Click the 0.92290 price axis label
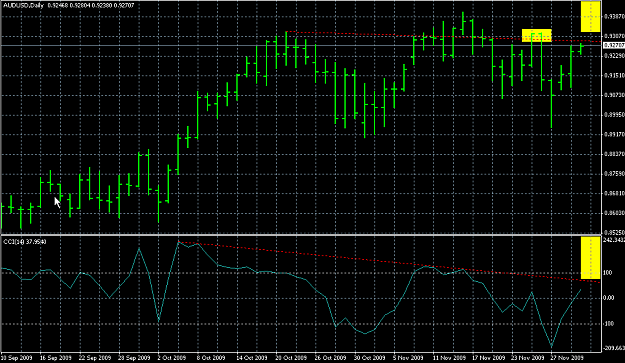This screenshot has height=363, width=625. [x=614, y=55]
